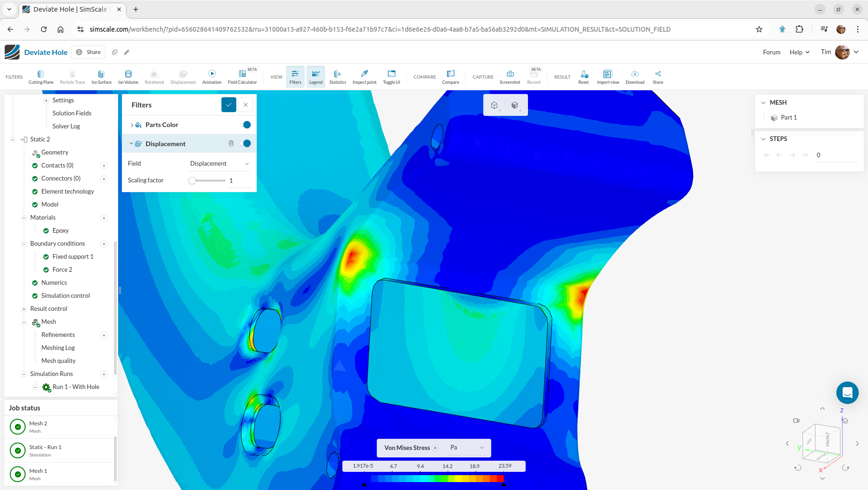
Task: Share the result from the toolbar
Action: click(658, 77)
